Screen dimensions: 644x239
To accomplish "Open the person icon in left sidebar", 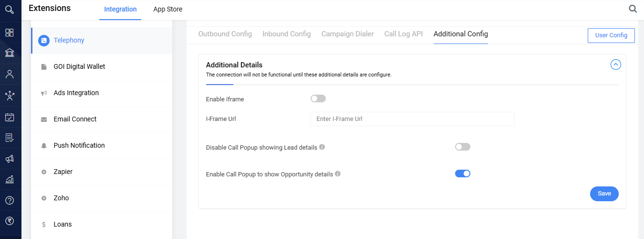I will tap(10, 74).
